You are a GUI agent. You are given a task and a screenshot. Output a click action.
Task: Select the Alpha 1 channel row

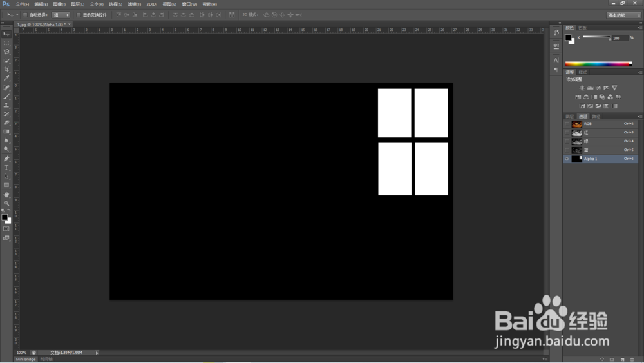point(601,159)
